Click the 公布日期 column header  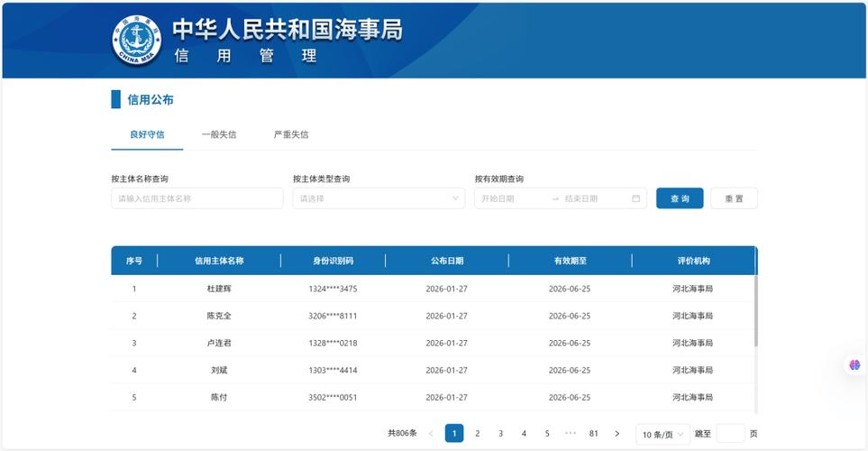tap(447, 261)
